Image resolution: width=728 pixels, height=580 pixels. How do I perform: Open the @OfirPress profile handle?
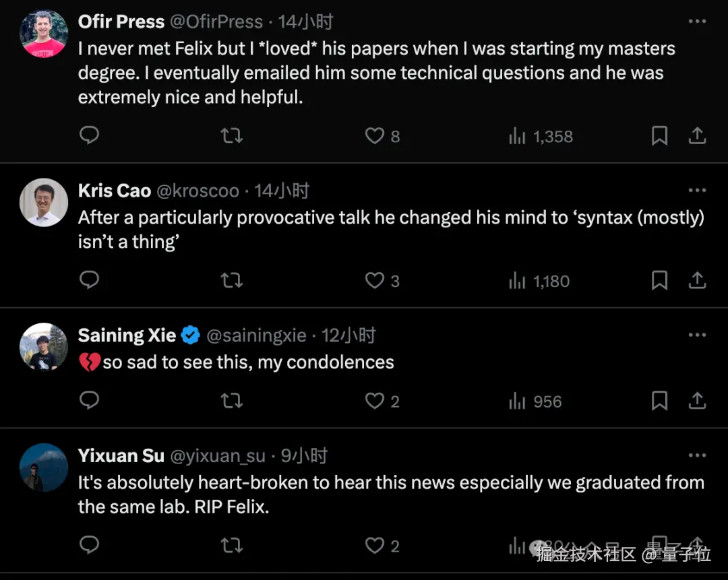[x=216, y=22]
